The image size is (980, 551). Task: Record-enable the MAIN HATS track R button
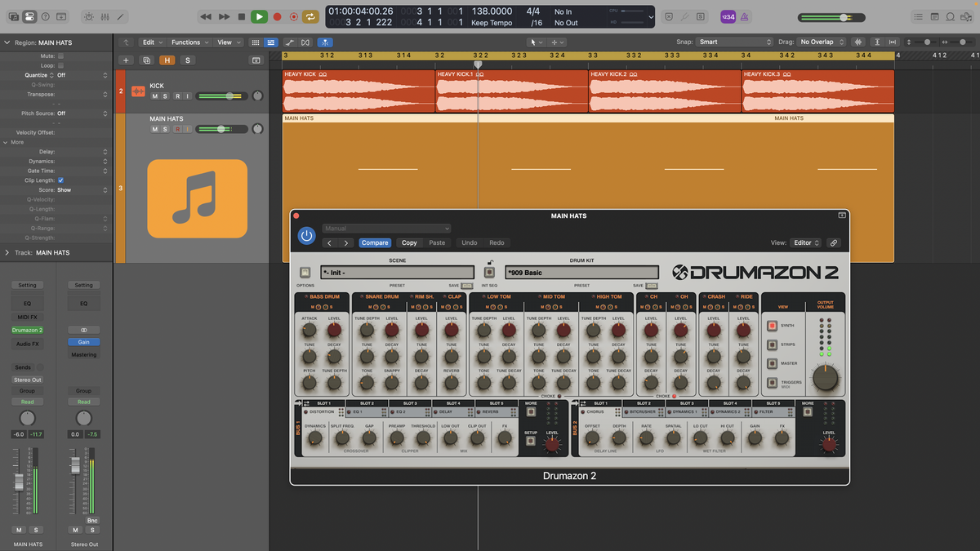(176, 129)
